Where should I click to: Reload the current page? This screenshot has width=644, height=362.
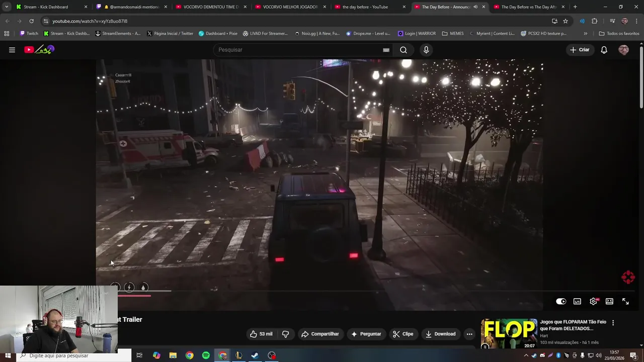[31, 21]
